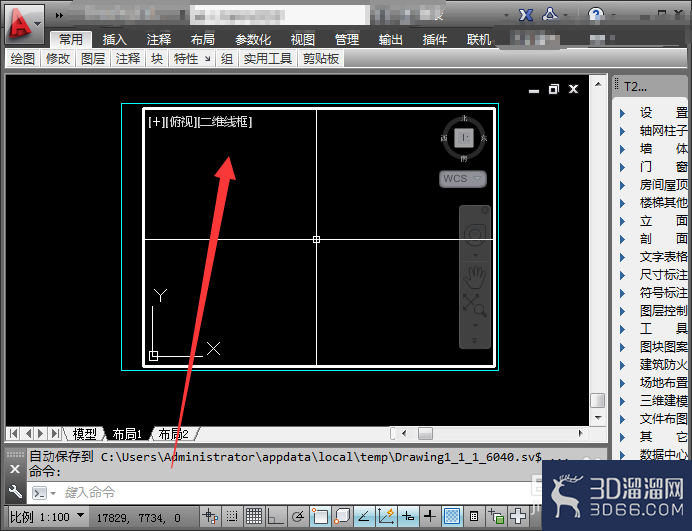Expand the 修改 ribbon panel
The image size is (692, 531).
point(58,58)
